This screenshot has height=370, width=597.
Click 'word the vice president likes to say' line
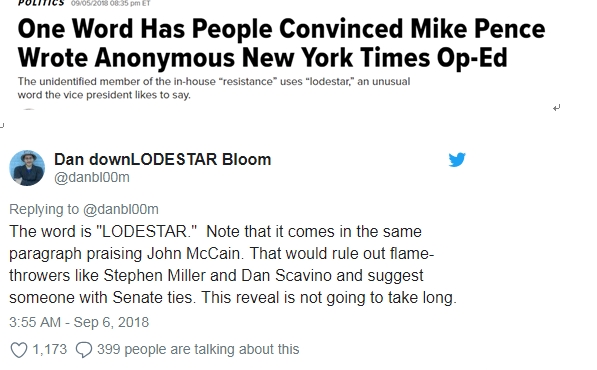104,95
